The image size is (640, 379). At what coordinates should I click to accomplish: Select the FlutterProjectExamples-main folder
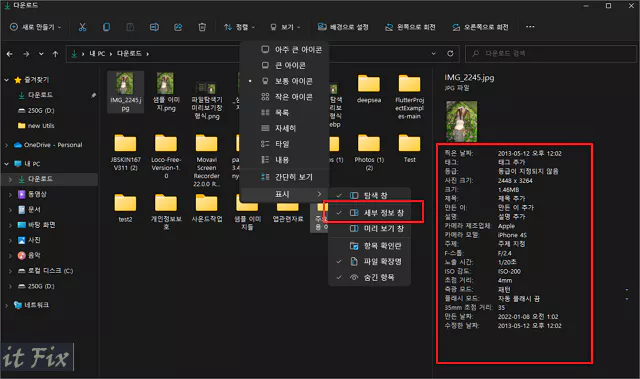coord(409,97)
